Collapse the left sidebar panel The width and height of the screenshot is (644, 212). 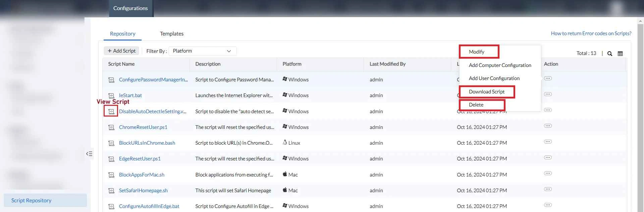coord(89,154)
